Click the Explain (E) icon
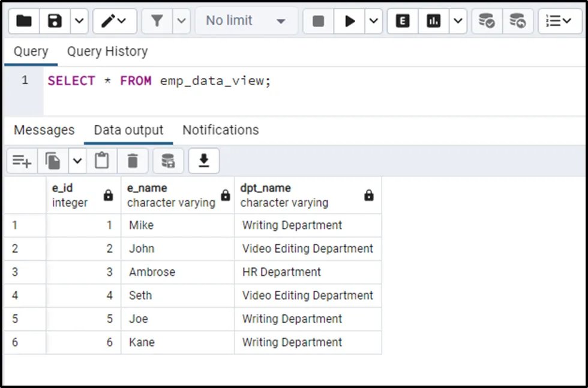This screenshot has height=388, width=588. coord(403,21)
